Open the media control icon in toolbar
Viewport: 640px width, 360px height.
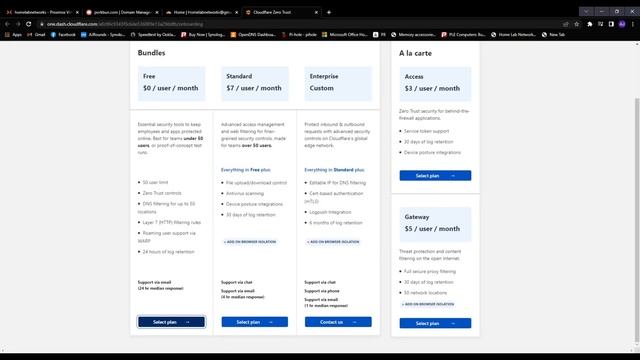(x=600, y=24)
